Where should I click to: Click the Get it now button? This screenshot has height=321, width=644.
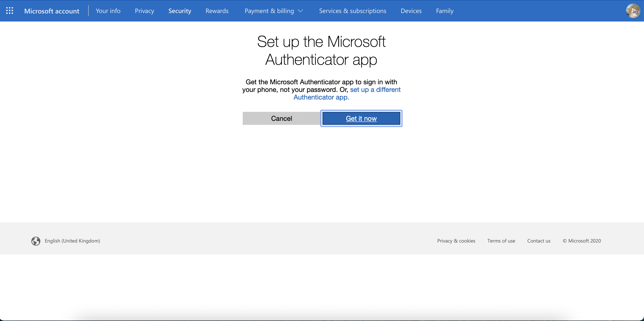(x=361, y=118)
